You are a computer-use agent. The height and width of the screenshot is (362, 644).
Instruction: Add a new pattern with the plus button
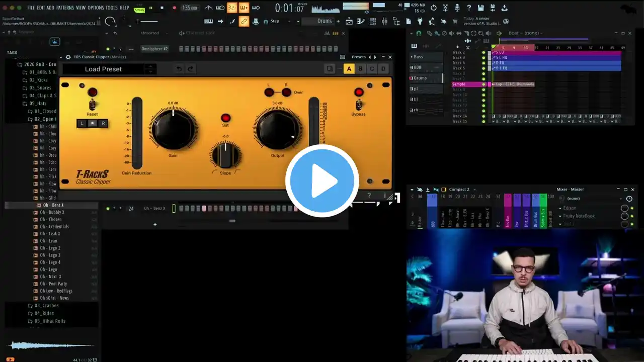[x=338, y=21]
